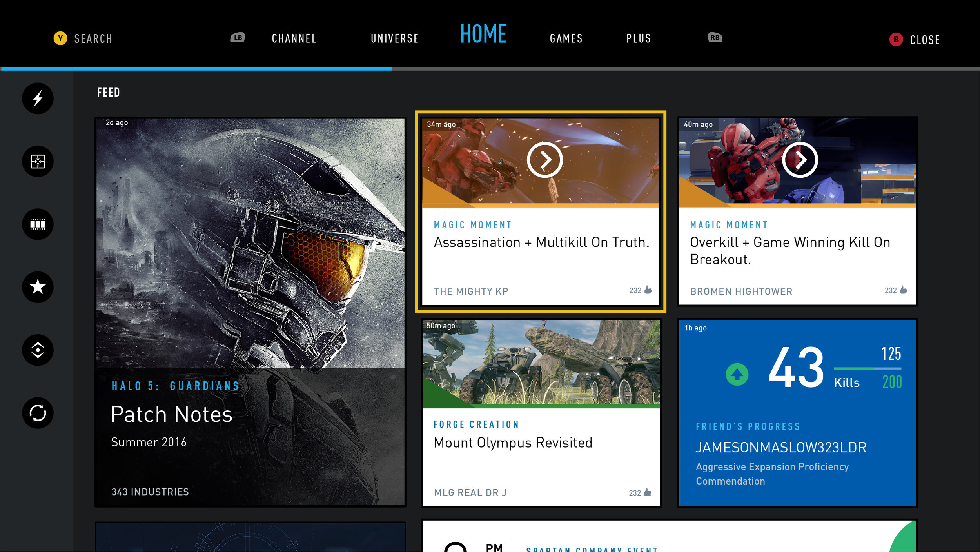Open the diamond chevrons rank sidebar icon

tap(38, 350)
